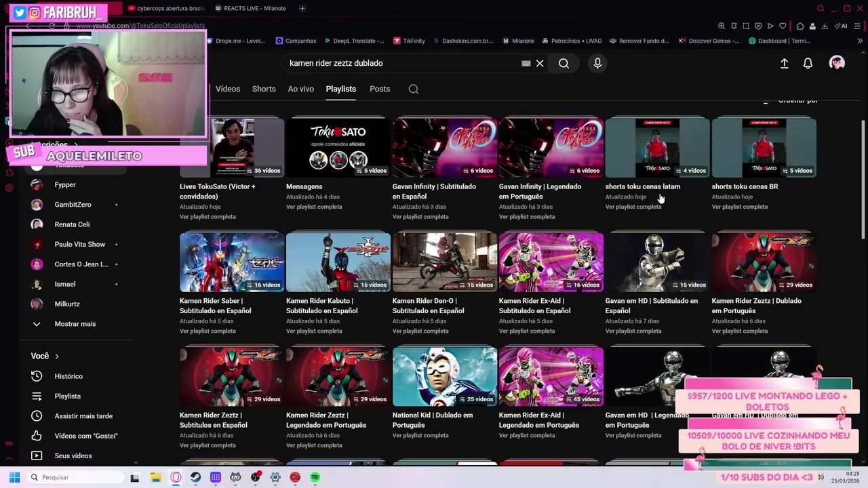Open the Discover Games bookmark
The image size is (868, 488).
click(x=709, y=41)
